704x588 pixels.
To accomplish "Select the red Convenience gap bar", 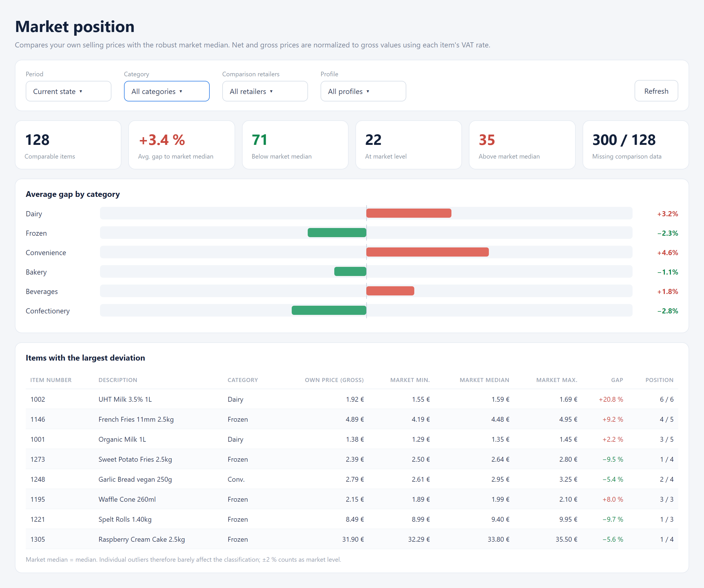I will pyautogui.click(x=427, y=252).
